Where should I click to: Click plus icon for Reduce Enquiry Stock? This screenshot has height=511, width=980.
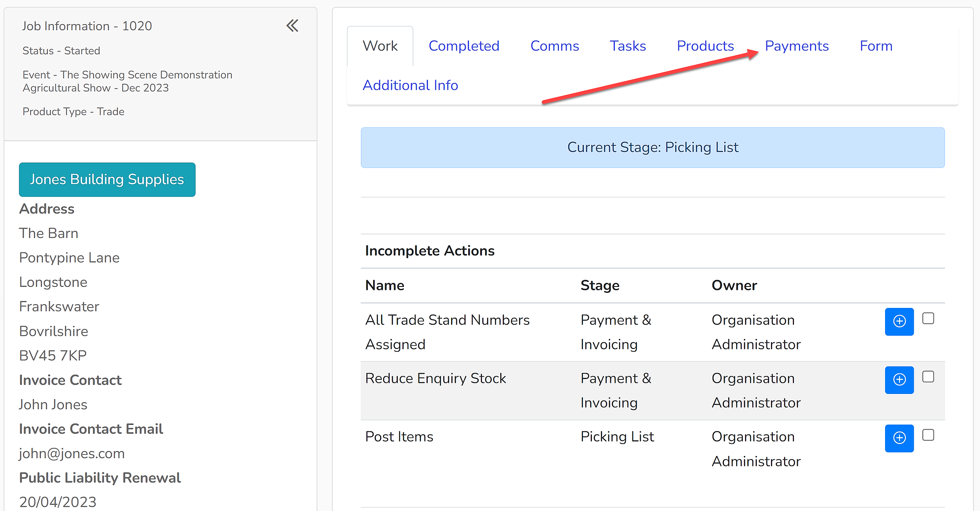point(899,380)
